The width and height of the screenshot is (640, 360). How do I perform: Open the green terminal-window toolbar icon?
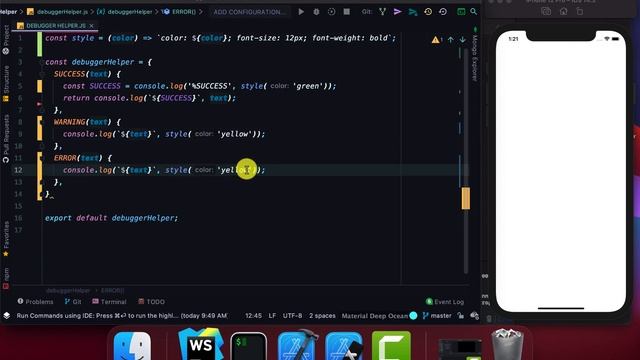[461, 12]
